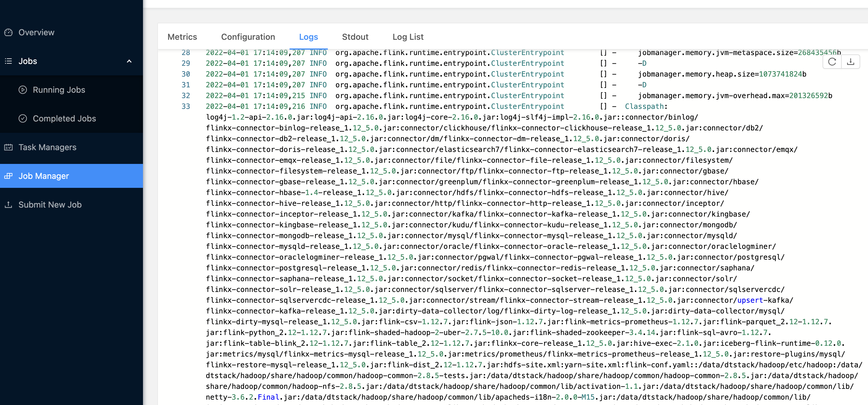This screenshot has width=868, height=405.
Task: Download the log via the download icon
Action: (850, 62)
